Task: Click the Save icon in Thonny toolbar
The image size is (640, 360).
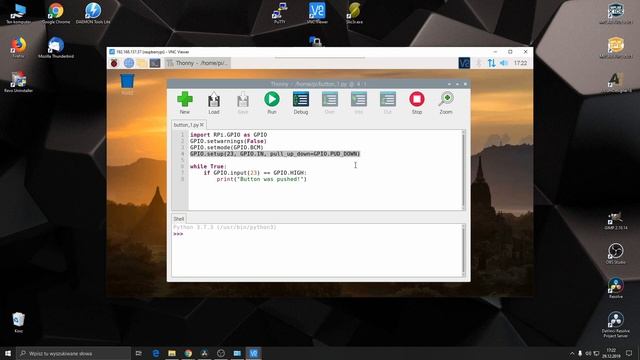Action: click(x=243, y=102)
